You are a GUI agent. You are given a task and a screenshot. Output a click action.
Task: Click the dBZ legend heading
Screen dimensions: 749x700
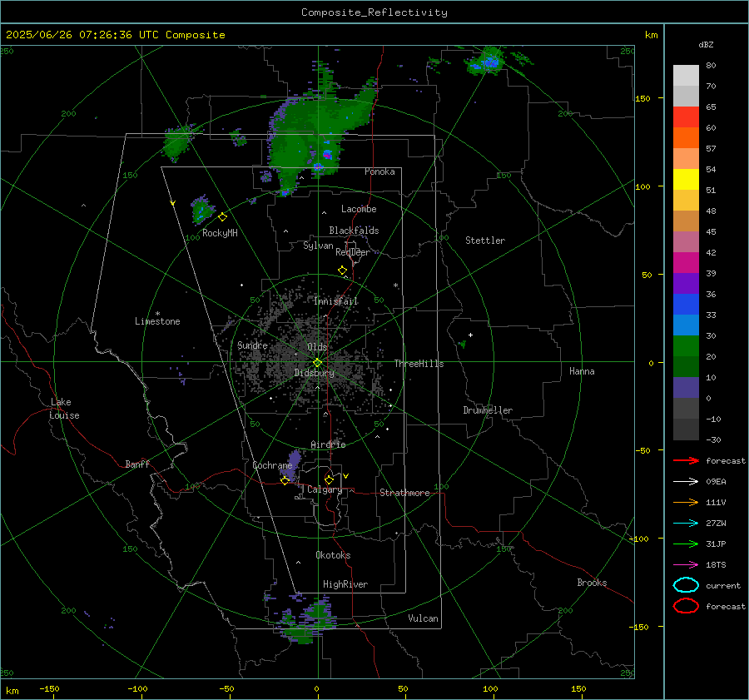706,44
